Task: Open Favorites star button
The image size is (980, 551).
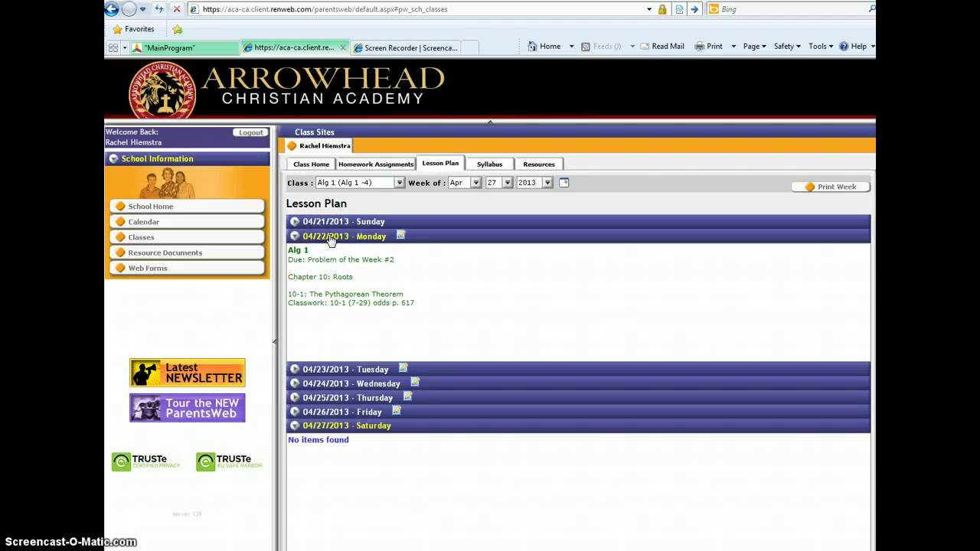Action: coord(133,29)
